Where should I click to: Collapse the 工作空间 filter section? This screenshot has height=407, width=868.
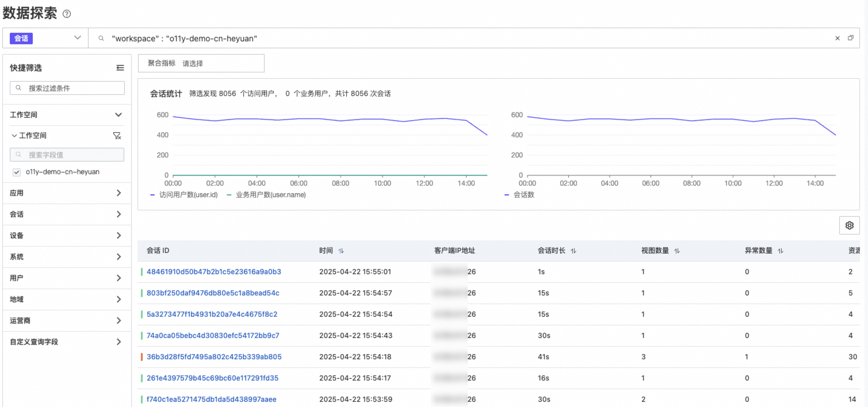[118, 115]
